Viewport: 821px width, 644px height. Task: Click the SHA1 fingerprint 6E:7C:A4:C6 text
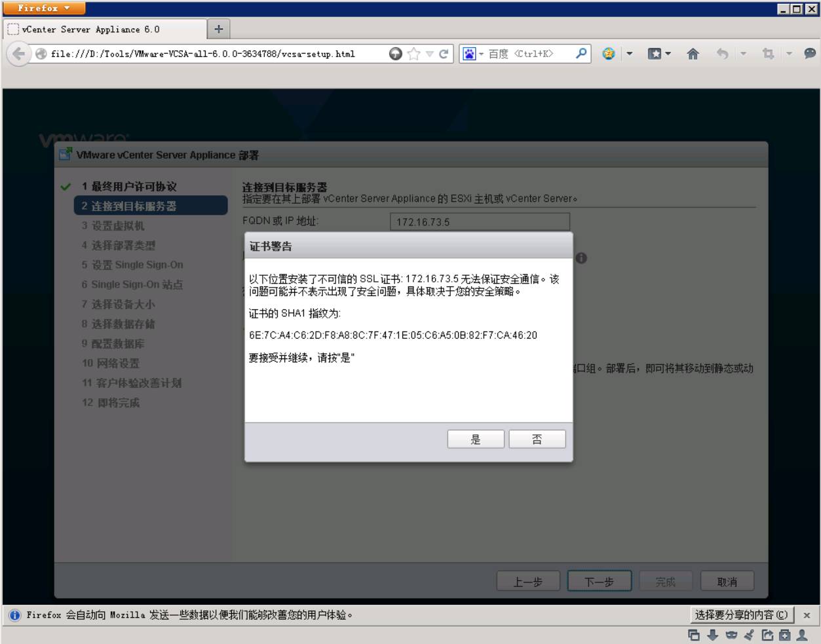pyautogui.click(x=393, y=335)
